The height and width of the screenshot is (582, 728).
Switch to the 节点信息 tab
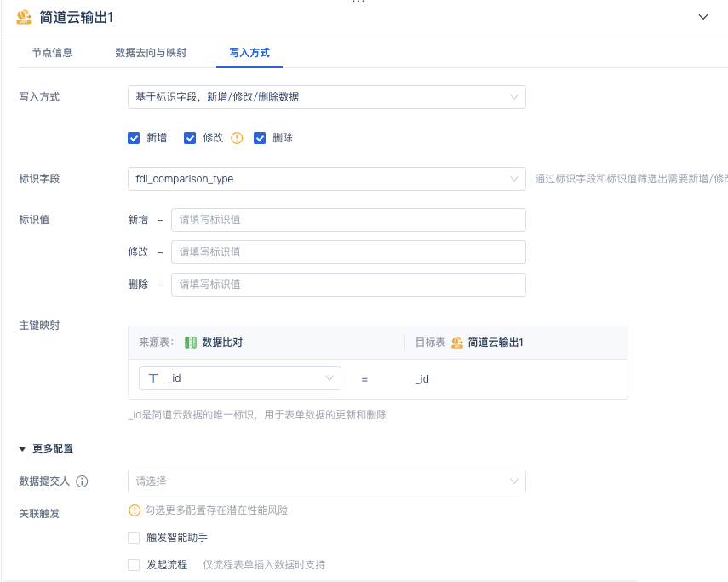coord(52,53)
